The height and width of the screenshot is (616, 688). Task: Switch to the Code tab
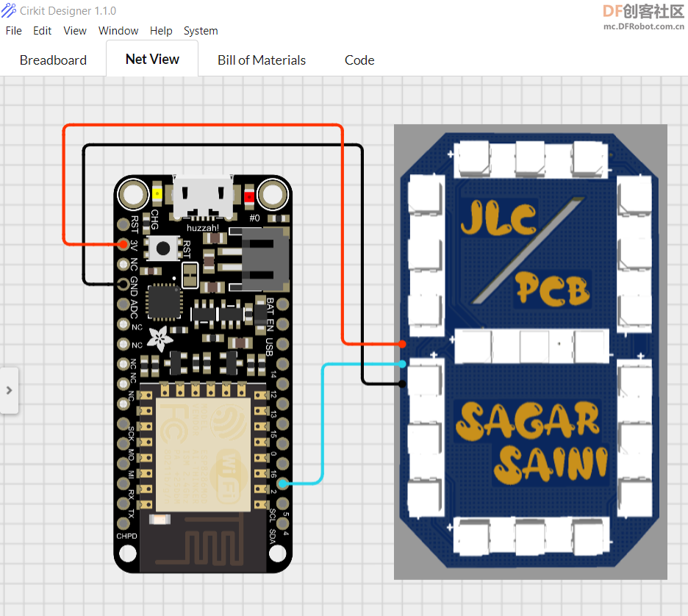359,60
